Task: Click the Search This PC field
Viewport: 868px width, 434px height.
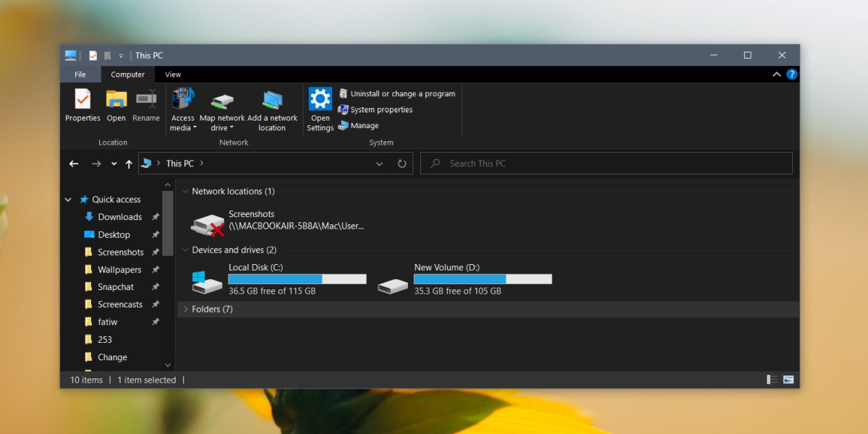Action: [x=606, y=163]
